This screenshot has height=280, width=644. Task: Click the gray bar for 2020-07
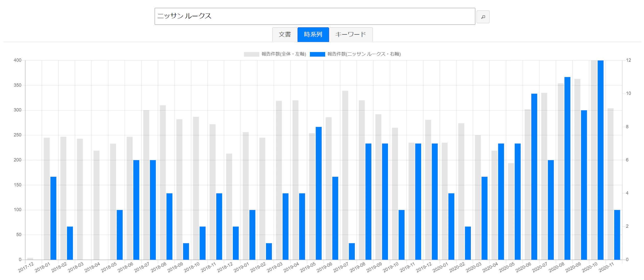(544, 176)
